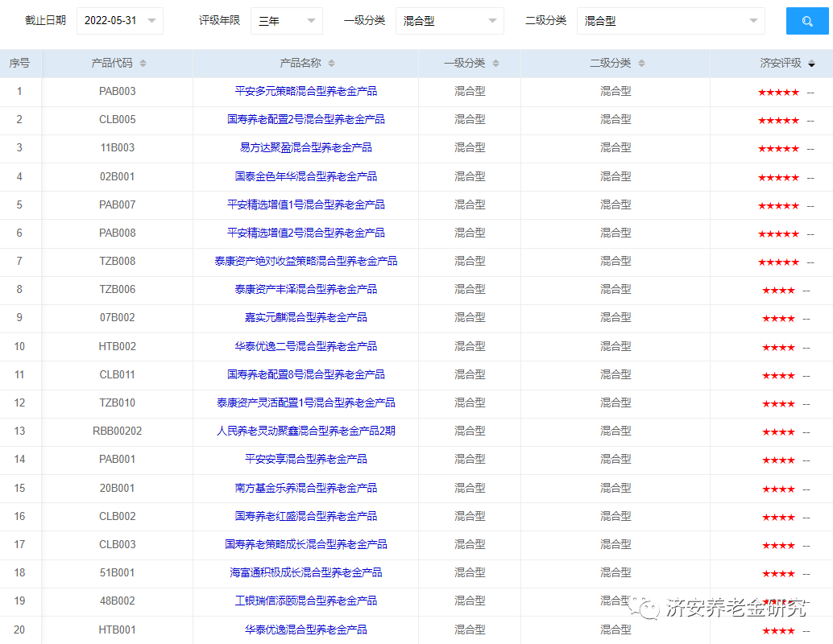Image resolution: width=833 pixels, height=644 pixels.
Task: Click five-star rating in PAB003 row
Action: pos(778,93)
